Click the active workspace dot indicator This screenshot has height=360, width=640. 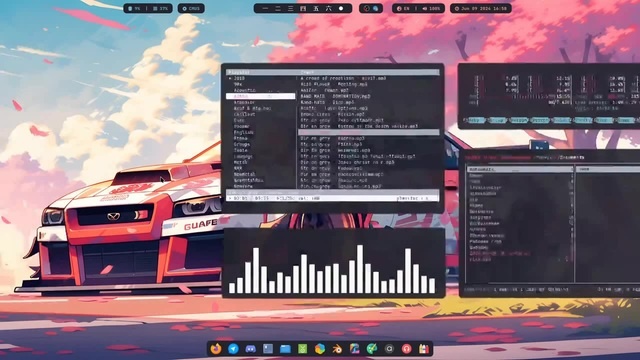coord(341,8)
